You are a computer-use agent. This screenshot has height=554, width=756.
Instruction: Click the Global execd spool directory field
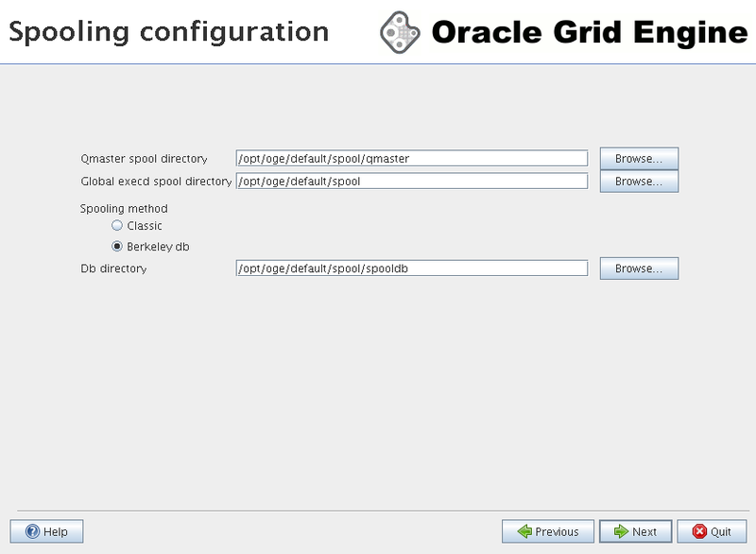pos(412,182)
